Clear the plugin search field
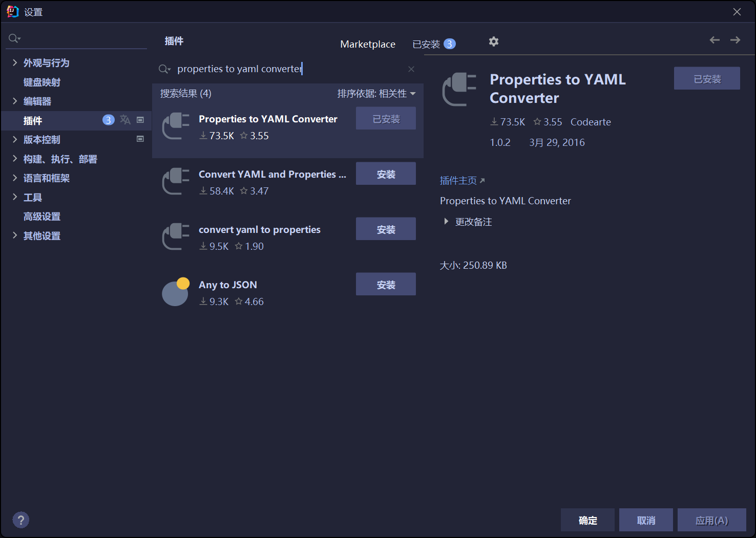 coord(411,69)
